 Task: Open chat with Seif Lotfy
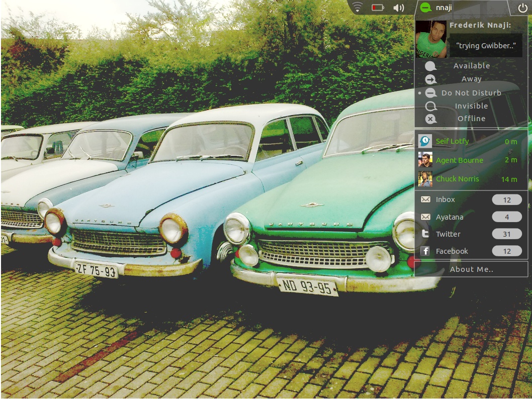point(452,141)
